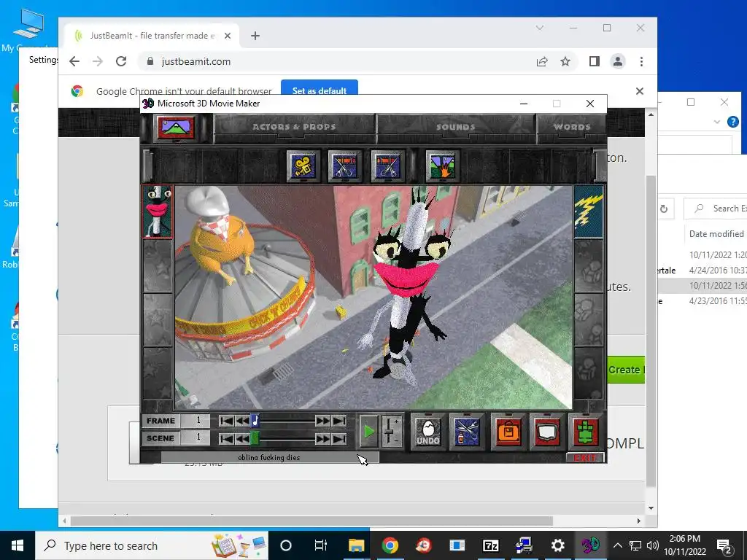Go back in Chrome

pos(74,61)
